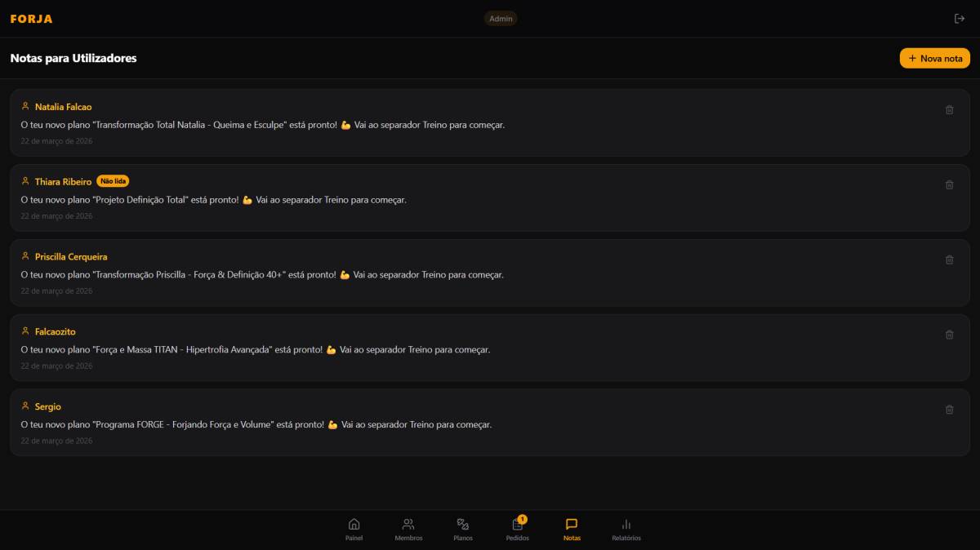Click the user icon beside Priscilla Cerqueira
Viewport: 980px width, 550px height.
pos(25,256)
